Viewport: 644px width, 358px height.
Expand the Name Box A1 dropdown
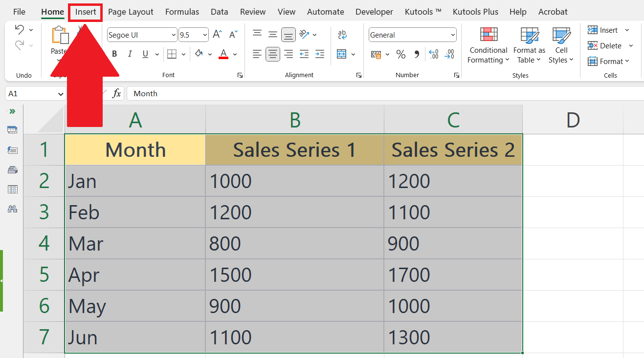(x=61, y=94)
